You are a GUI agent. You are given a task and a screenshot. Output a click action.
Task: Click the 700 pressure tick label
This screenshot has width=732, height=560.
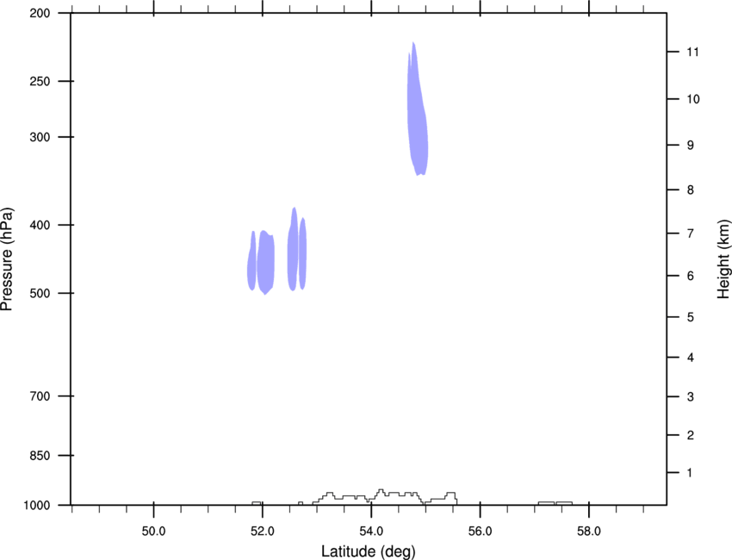[x=40, y=396]
